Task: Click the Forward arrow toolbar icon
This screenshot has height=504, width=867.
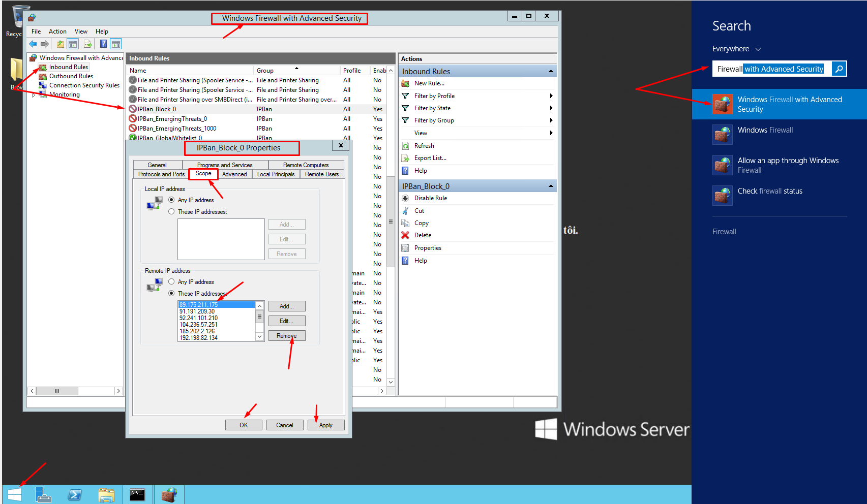Action: [x=45, y=44]
